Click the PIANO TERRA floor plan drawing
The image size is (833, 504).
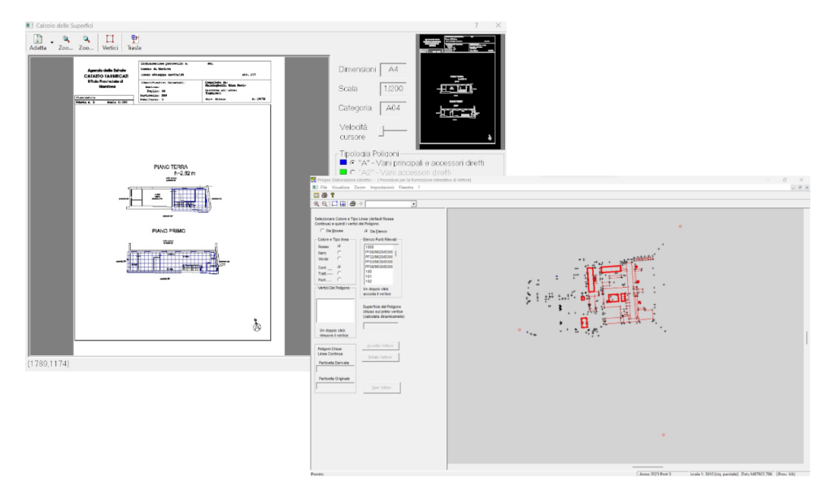tap(171, 198)
